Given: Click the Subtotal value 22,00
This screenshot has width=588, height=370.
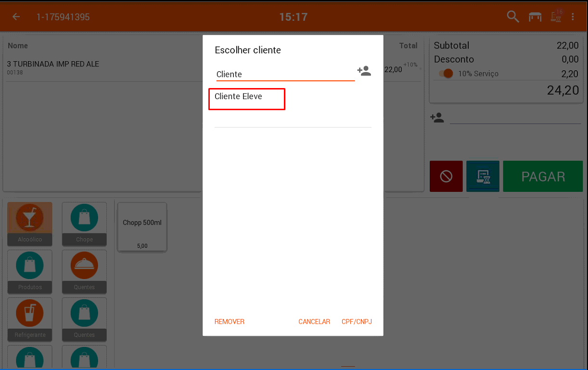Looking at the screenshot, I should click(x=568, y=45).
